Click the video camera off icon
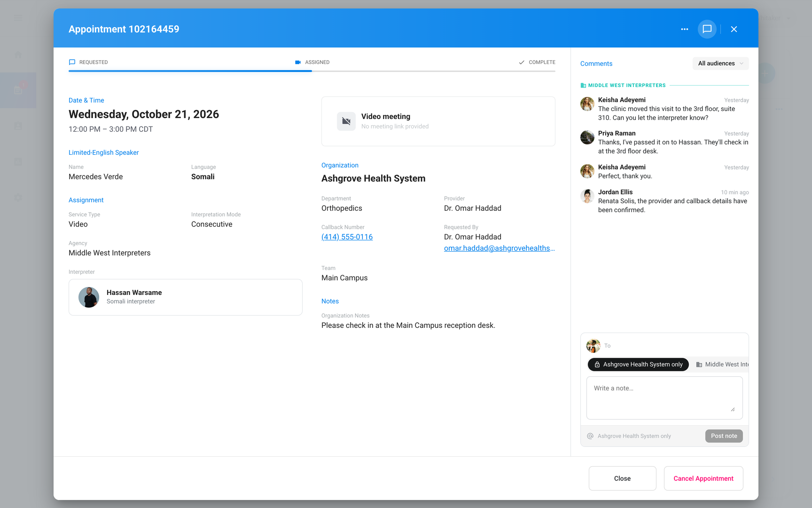Image resolution: width=812 pixels, height=508 pixels. click(x=346, y=121)
